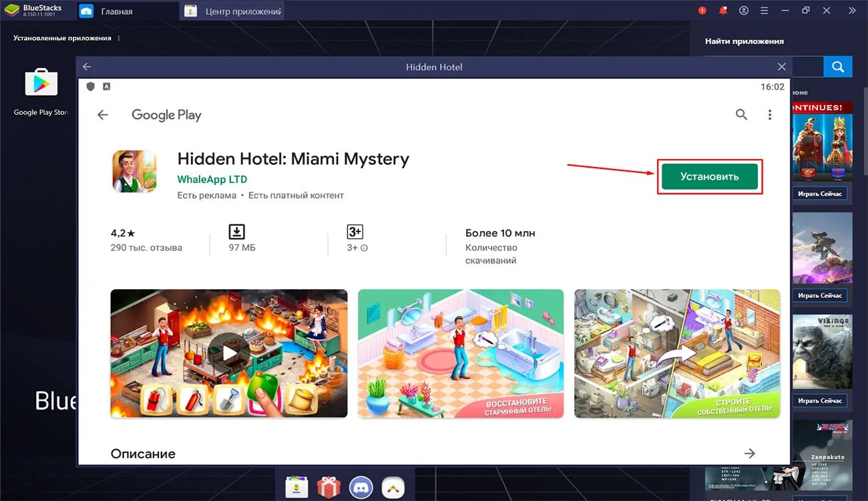Open the bathroom restoration screenshot
The height and width of the screenshot is (501, 868).
[x=461, y=353]
